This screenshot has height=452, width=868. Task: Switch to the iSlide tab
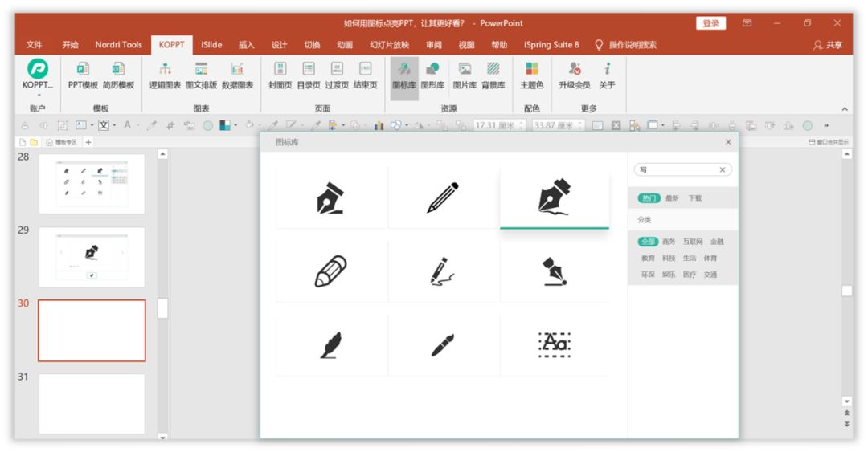211,45
